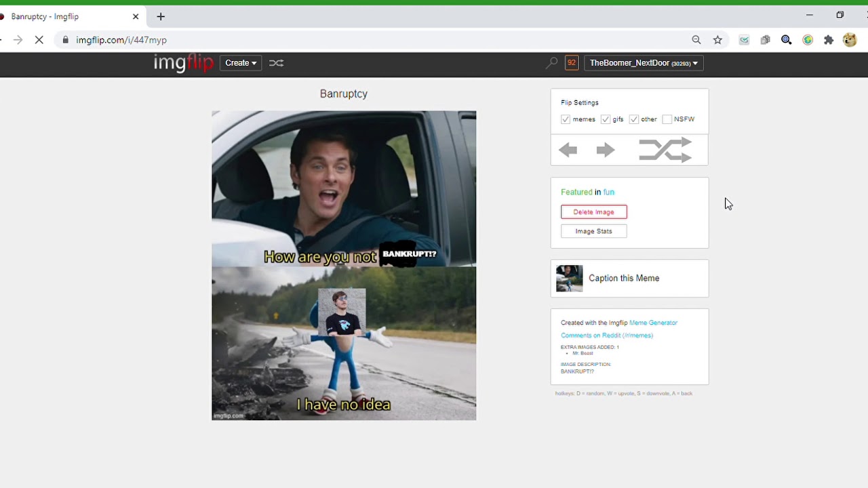Click the Banruptcy meme image
Screen dimensions: 868x488
344,266
